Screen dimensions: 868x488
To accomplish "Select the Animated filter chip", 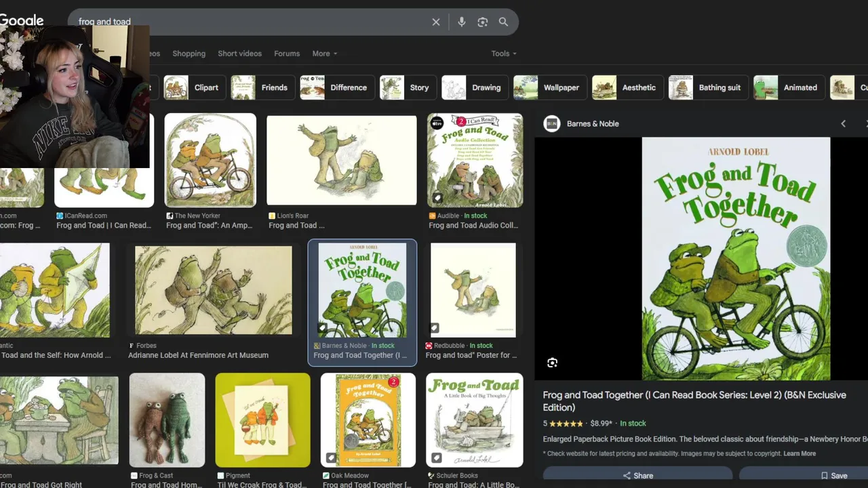I will click(788, 87).
